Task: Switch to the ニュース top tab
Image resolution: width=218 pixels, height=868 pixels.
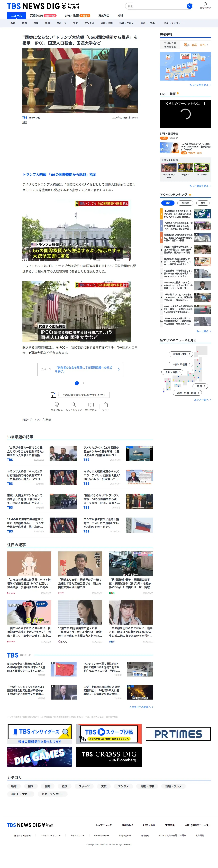Action: click(16, 15)
